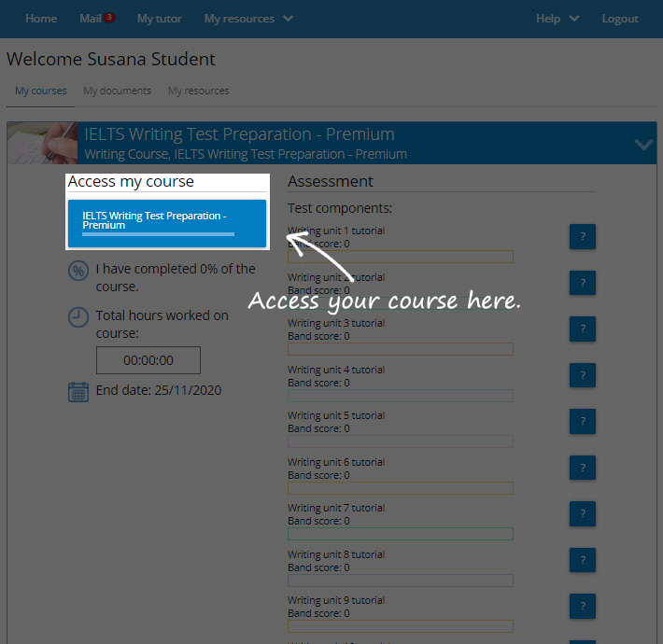Switch to the My documents tab
The image size is (663, 644).
point(117,91)
